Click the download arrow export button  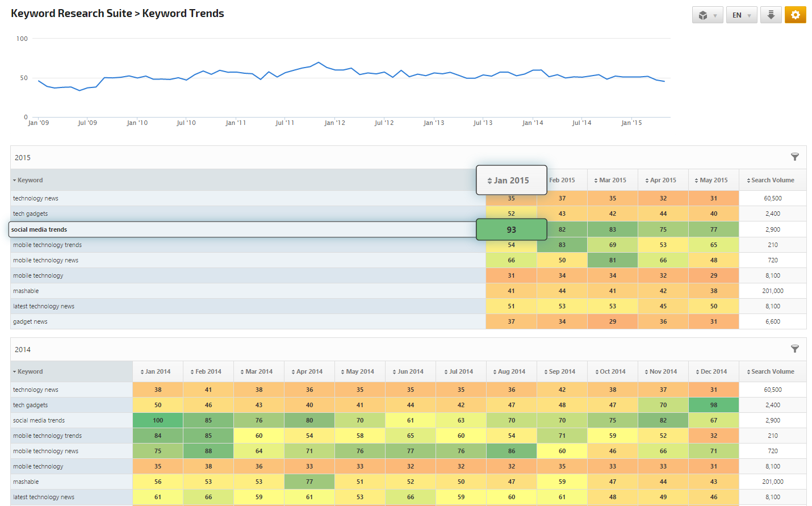coord(771,15)
